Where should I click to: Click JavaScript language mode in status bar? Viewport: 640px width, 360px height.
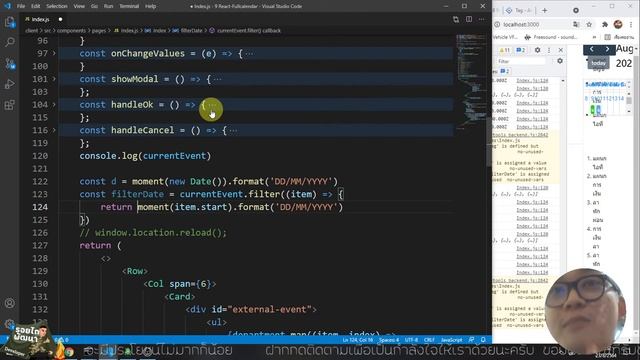point(451,340)
